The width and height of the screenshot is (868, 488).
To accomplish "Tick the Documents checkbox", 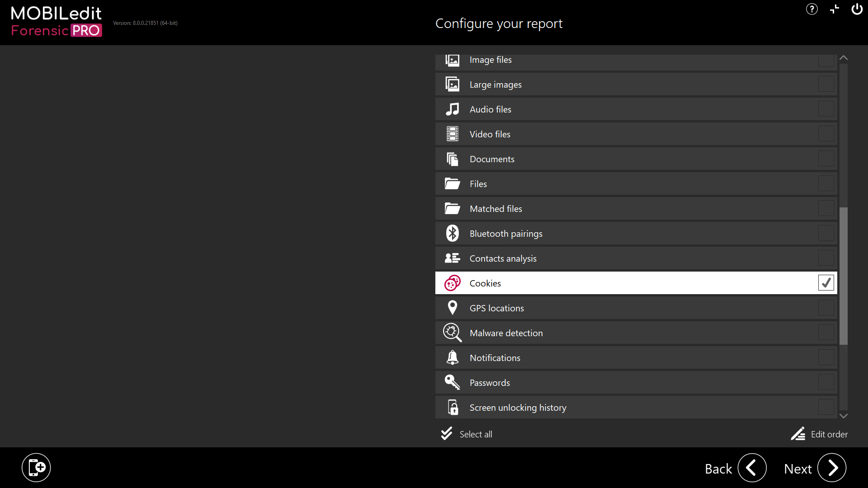I will pyautogui.click(x=826, y=159).
